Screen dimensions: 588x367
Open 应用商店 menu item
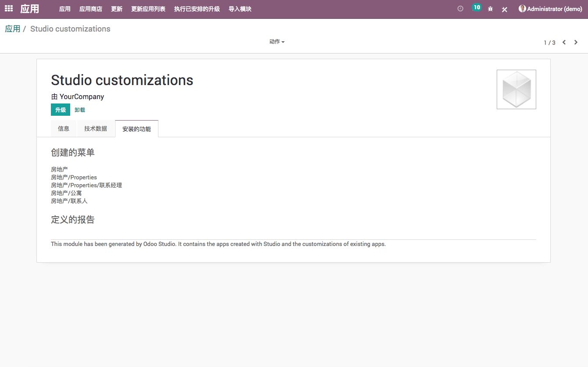(91, 9)
